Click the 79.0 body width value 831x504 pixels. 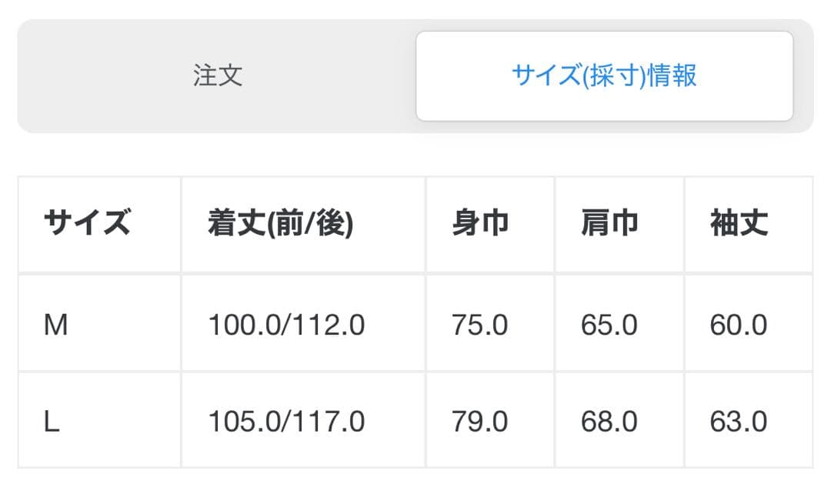click(480, 422)
